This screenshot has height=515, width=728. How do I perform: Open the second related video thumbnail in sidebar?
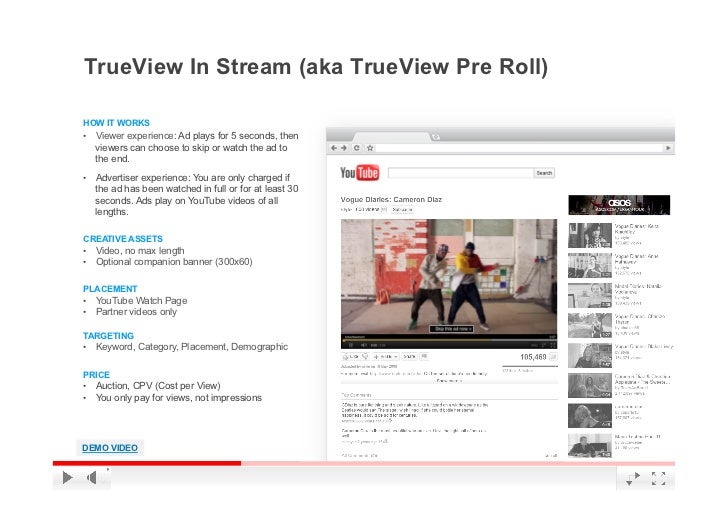[x=590, y=266]
